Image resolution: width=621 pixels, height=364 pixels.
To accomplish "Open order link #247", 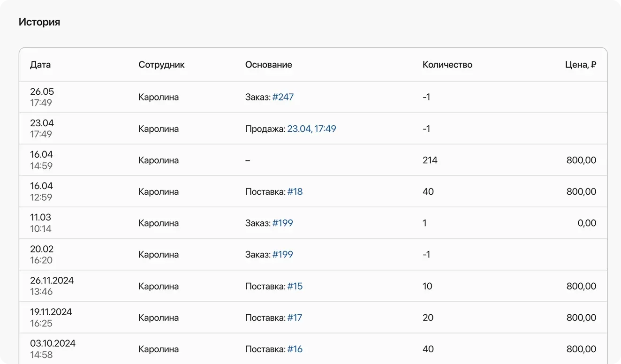I will (x=284, y=97).
